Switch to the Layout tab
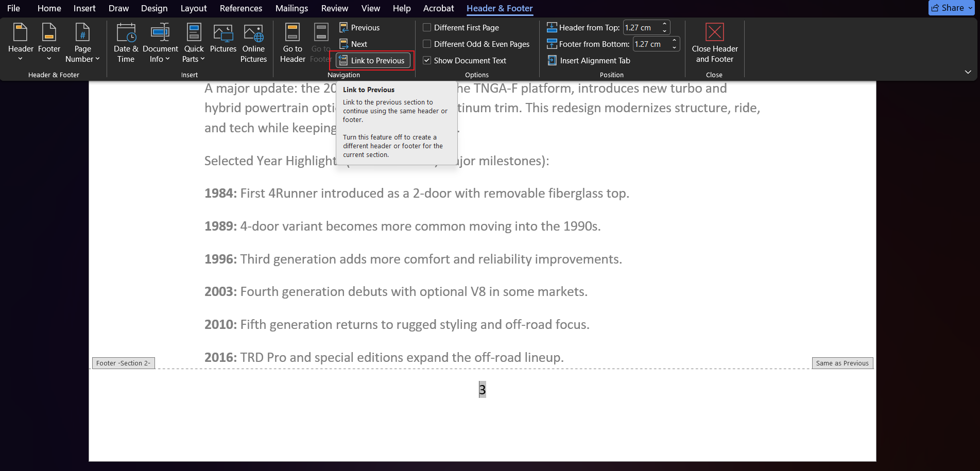 click(x=194, y=8)
